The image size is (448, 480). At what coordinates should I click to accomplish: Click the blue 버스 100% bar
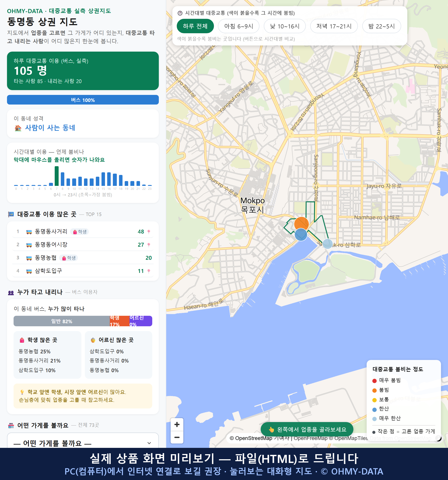point(83,100)
